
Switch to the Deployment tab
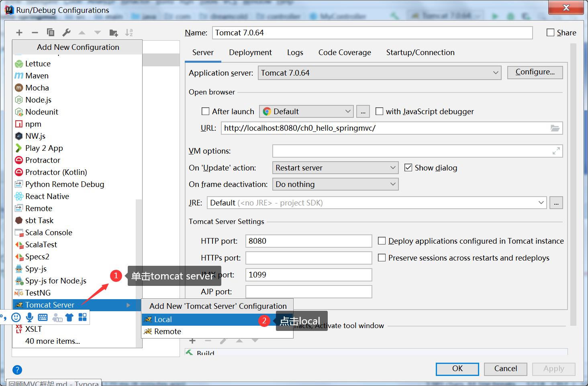[250, 52]
